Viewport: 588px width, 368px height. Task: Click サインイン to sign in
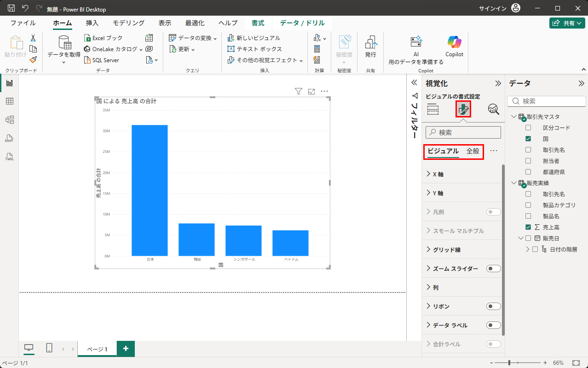[x=493, y=8]
